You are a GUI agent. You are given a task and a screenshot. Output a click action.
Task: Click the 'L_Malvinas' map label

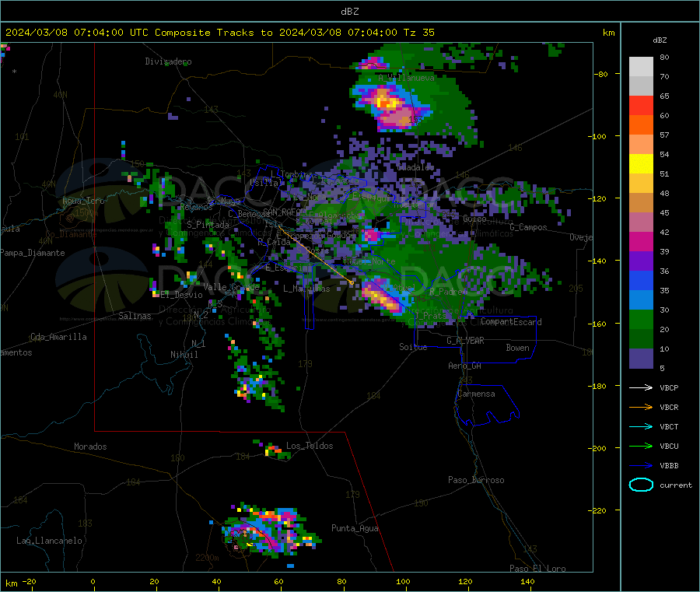click(x=306, y=289)
